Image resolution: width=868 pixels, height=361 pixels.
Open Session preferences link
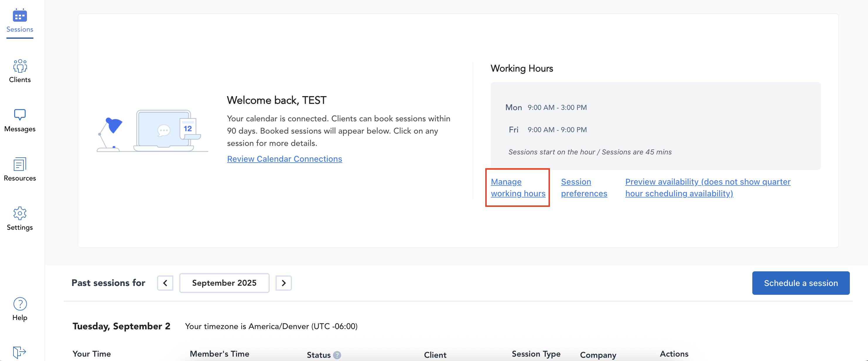point(584,188)
